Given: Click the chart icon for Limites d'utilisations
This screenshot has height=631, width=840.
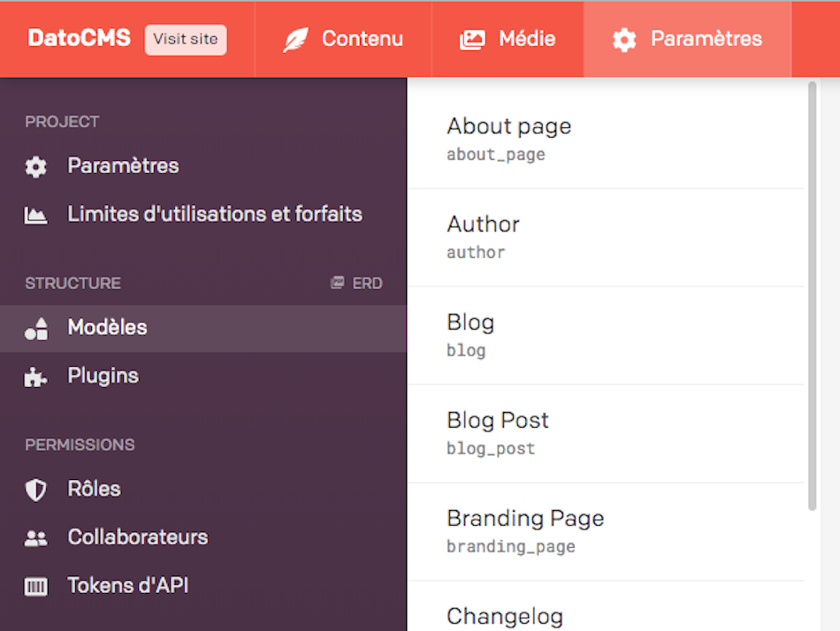Looking at the screenshot, I should [35, 214].
